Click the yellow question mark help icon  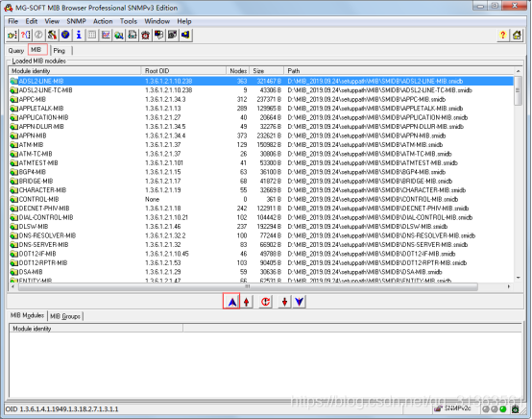pyautogui.click(x=503, y=35)
